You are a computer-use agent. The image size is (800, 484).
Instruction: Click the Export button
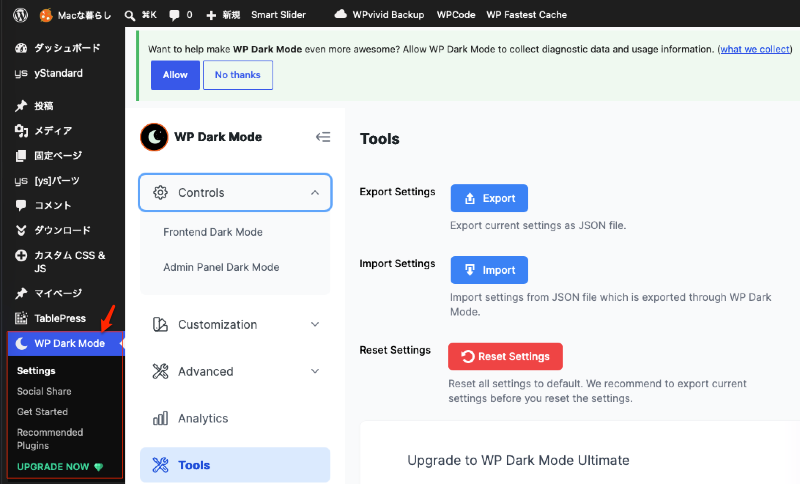pos(489,198)
